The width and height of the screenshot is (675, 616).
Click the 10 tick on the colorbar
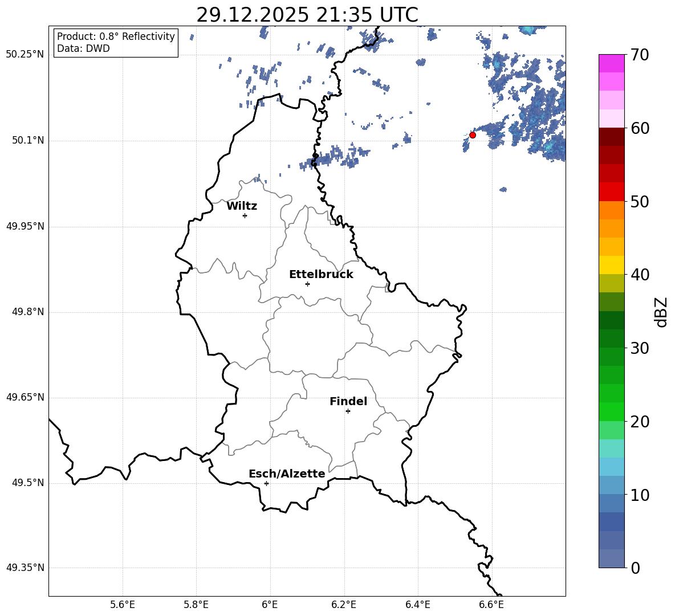pos(640,495)
